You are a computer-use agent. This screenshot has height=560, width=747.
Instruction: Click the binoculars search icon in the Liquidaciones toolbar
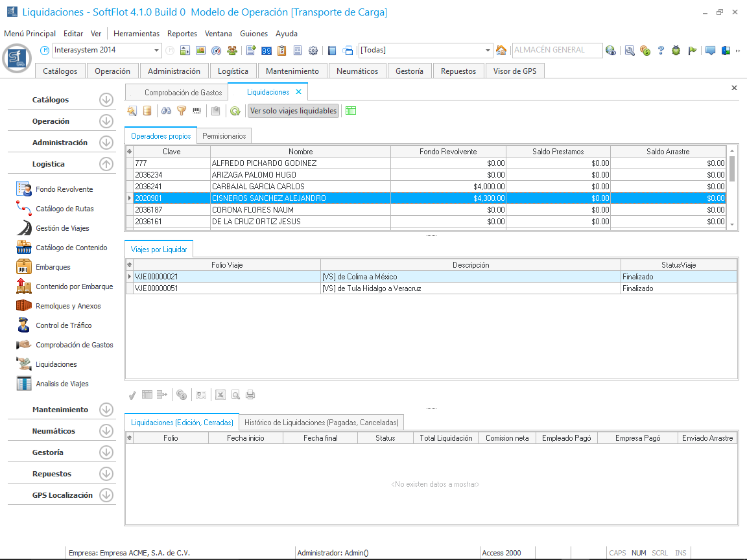[166, 111]
